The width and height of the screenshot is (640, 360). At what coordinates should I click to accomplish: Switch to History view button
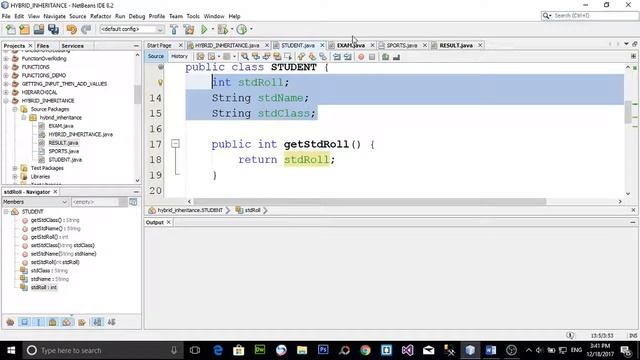[179, 56]
